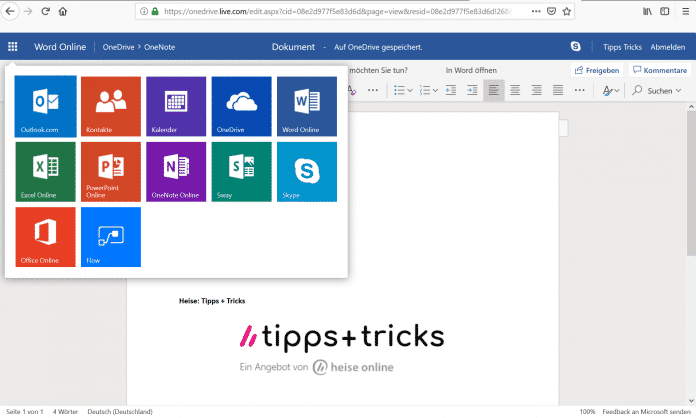Open the Kalender app tile
Screen dimensions: 696x418
pyautogui.click(x=176, y=106)
